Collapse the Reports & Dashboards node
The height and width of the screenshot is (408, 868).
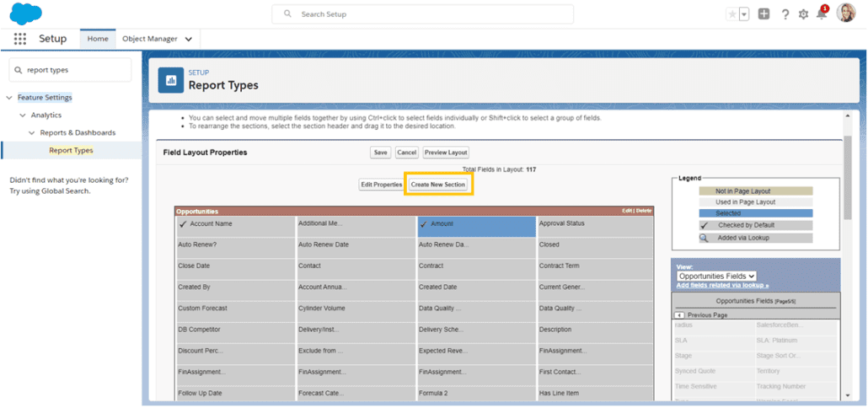click(x=32, y=133)
